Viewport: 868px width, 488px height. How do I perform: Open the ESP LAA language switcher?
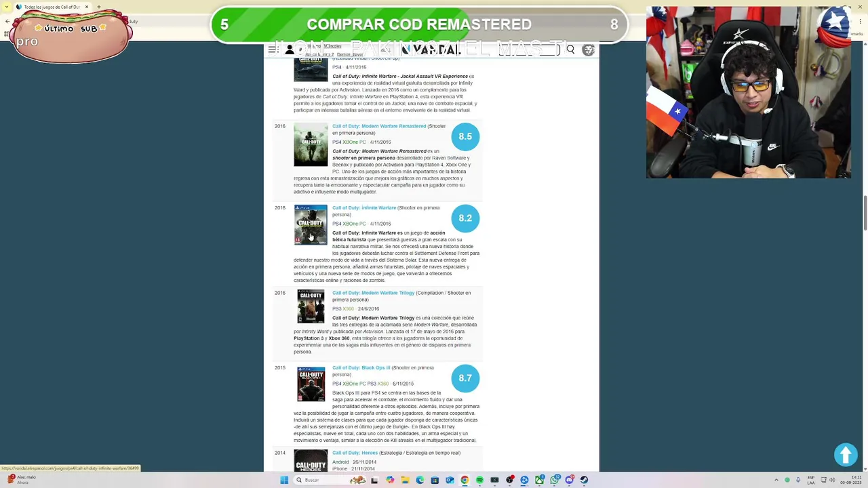pyautogui.click(x=811, y=480)
